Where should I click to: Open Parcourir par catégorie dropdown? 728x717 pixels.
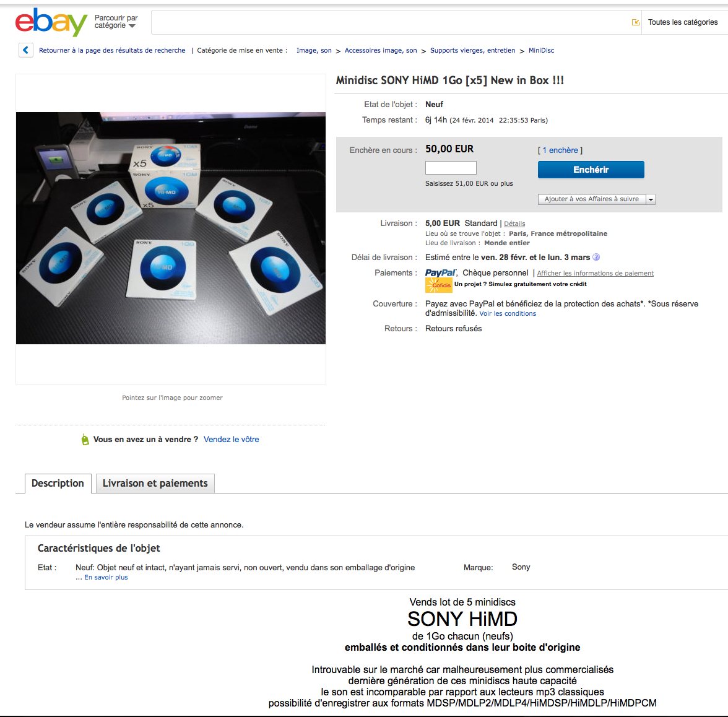point(116,22)
